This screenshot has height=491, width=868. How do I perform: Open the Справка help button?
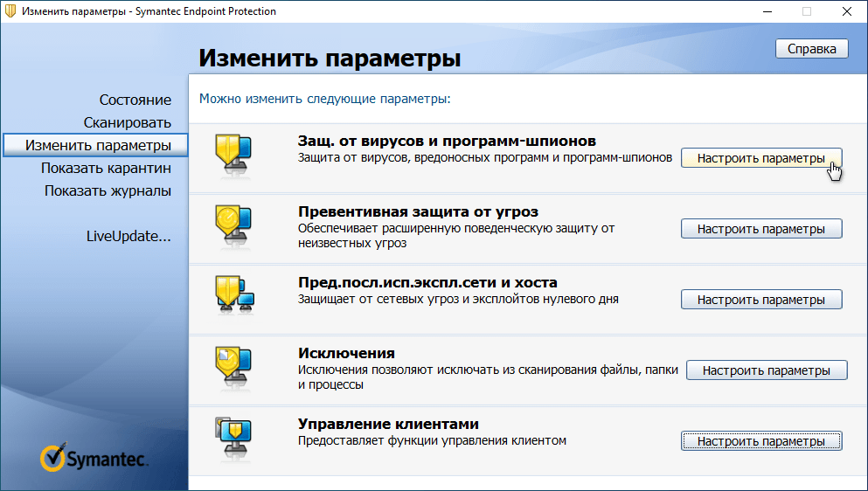(x=811, y=49)
